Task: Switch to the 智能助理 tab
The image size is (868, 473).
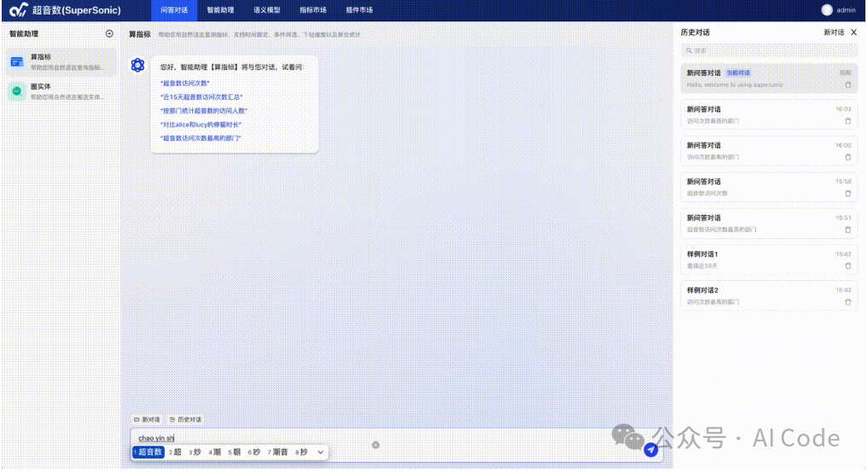Action: [220, 10]
